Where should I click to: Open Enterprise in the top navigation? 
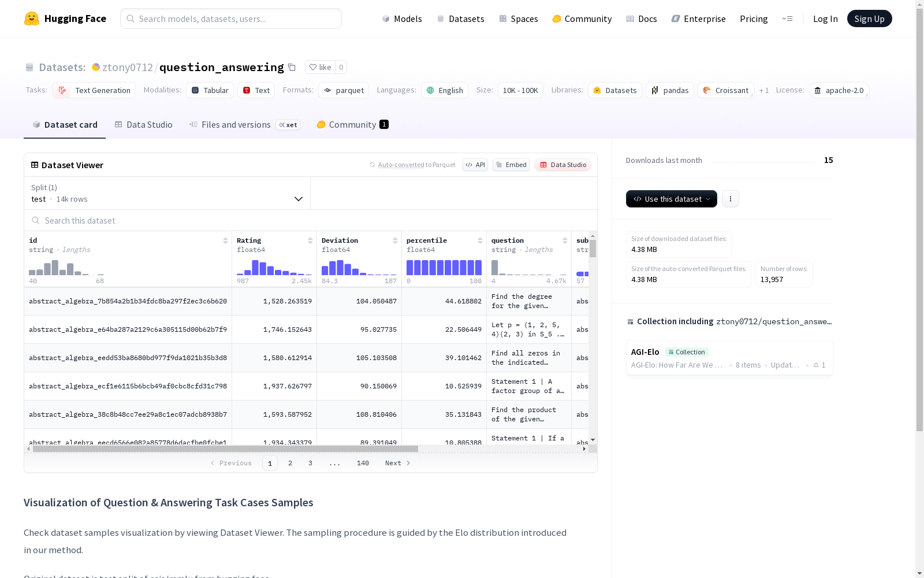tap(698, 18)
